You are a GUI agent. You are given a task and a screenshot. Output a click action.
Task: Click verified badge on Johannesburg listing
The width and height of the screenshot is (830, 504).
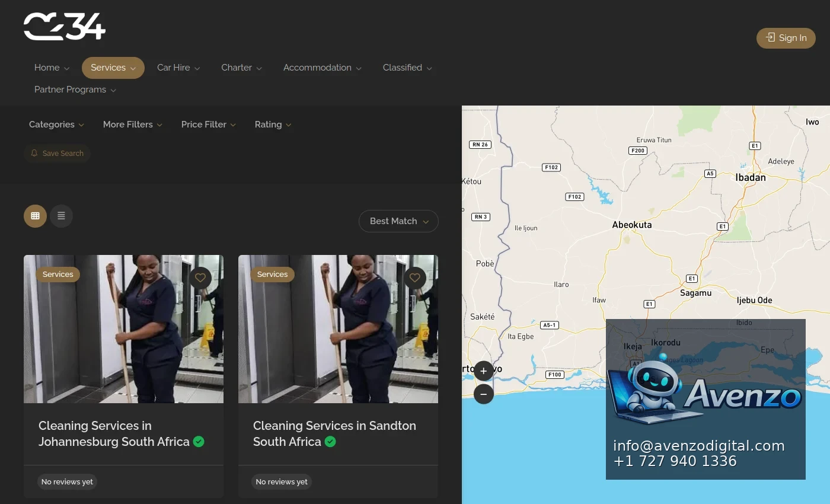point(199,442)
